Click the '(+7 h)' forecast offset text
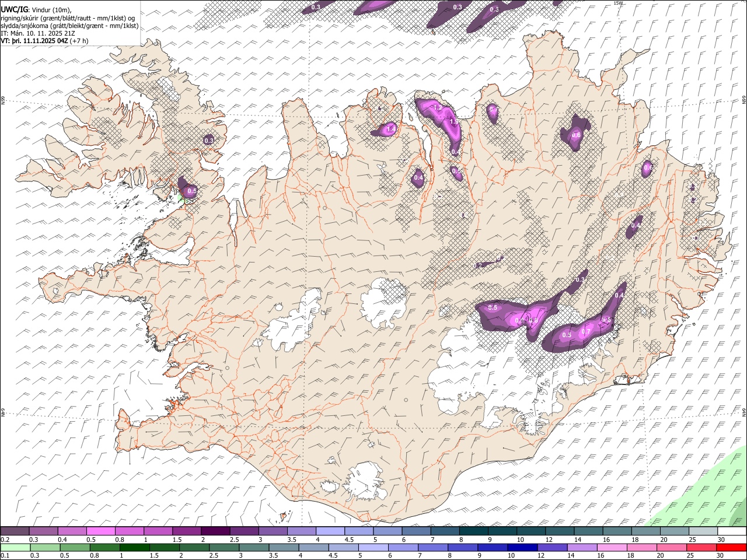Image resolution: width=747 pixels, height=560 pixels. click(x=79, y=41)
